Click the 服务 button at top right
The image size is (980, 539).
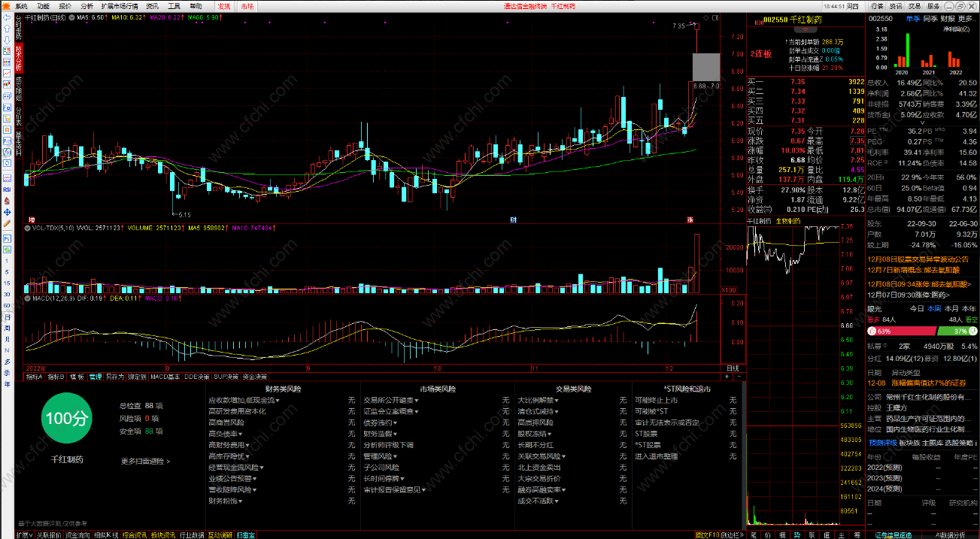click(934, 5)
